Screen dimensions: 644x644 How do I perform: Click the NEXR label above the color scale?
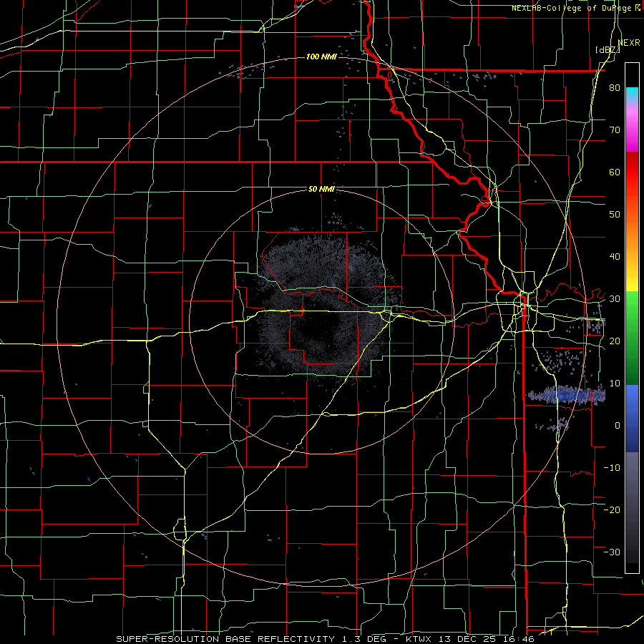click(629, 43)
